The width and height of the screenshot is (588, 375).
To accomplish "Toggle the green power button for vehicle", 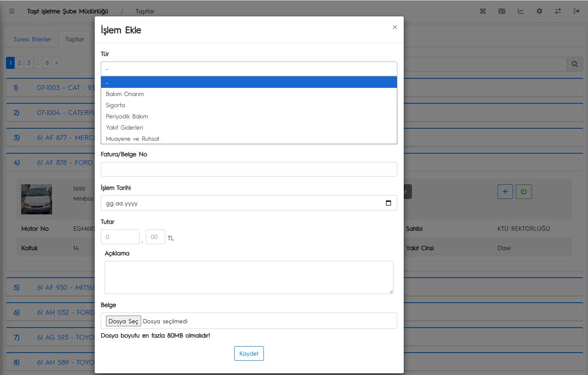I will 523,192.
